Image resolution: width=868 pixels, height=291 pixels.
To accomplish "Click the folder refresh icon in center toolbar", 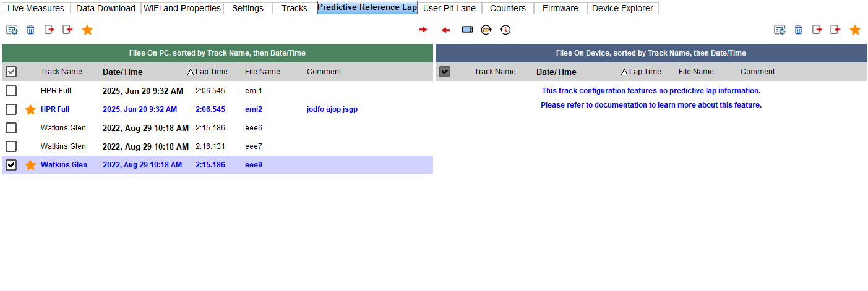I will click(x=486, y=30).
